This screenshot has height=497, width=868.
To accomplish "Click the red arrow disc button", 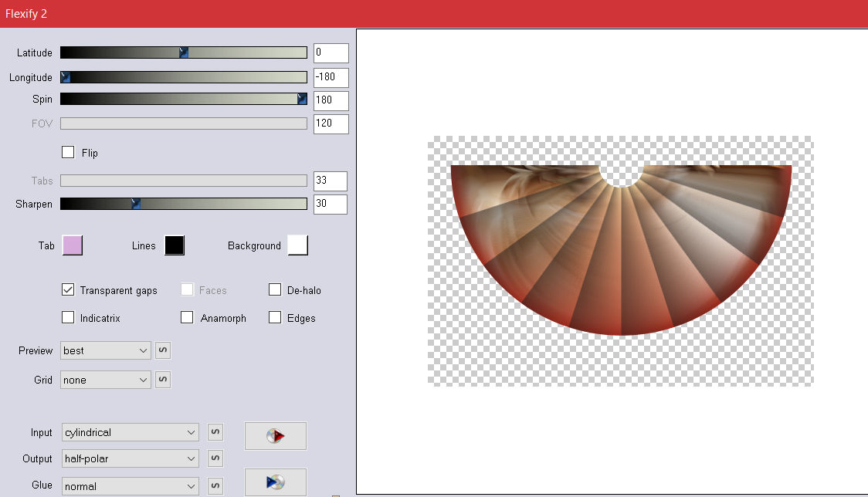I will [276, 436].
